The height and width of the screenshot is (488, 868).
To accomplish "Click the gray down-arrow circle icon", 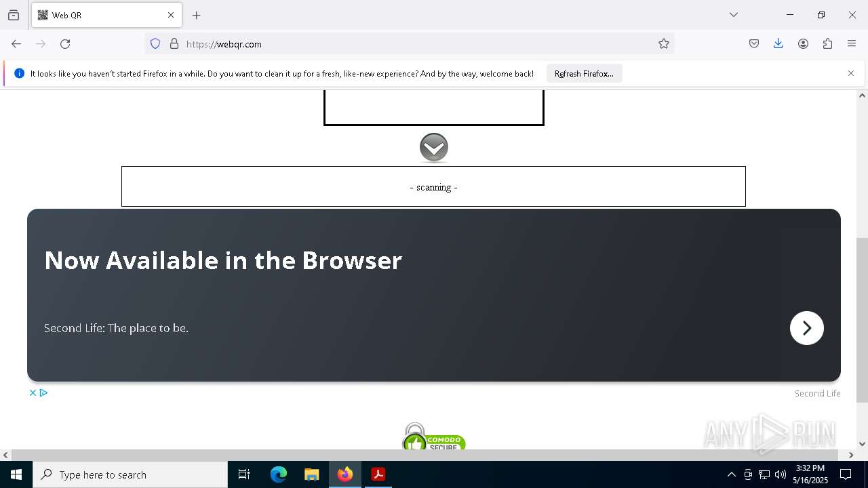I will coord(434,148).
